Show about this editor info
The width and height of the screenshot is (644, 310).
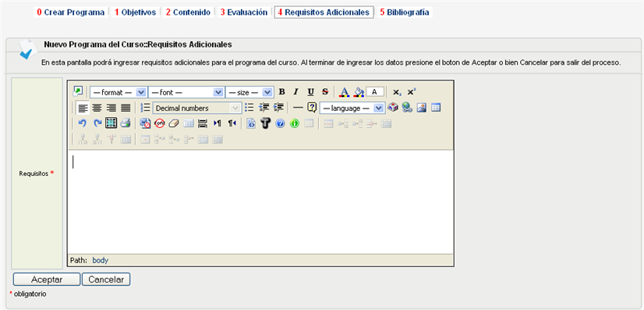[x=295, y=123]
